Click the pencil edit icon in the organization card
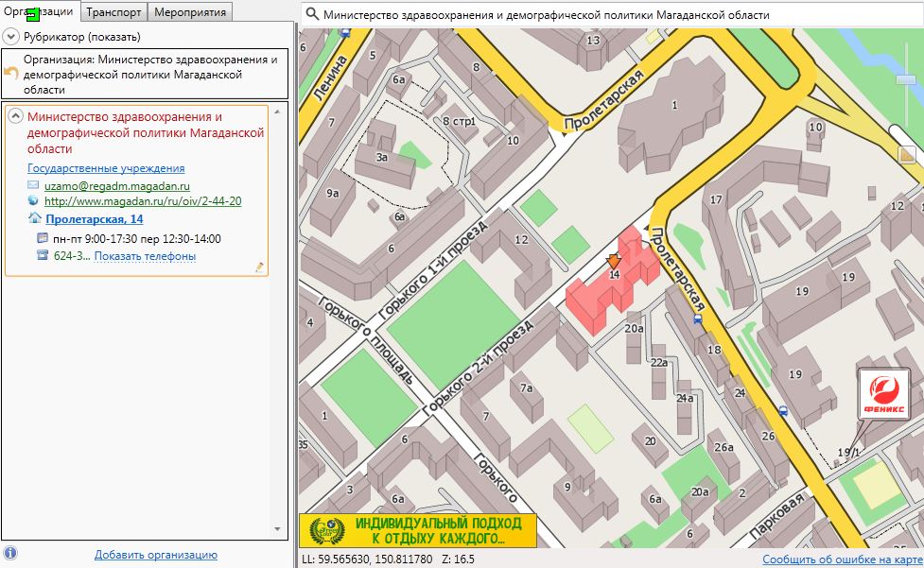The height and width of the screenshot is (568, 924). click(x=259, y=267)
